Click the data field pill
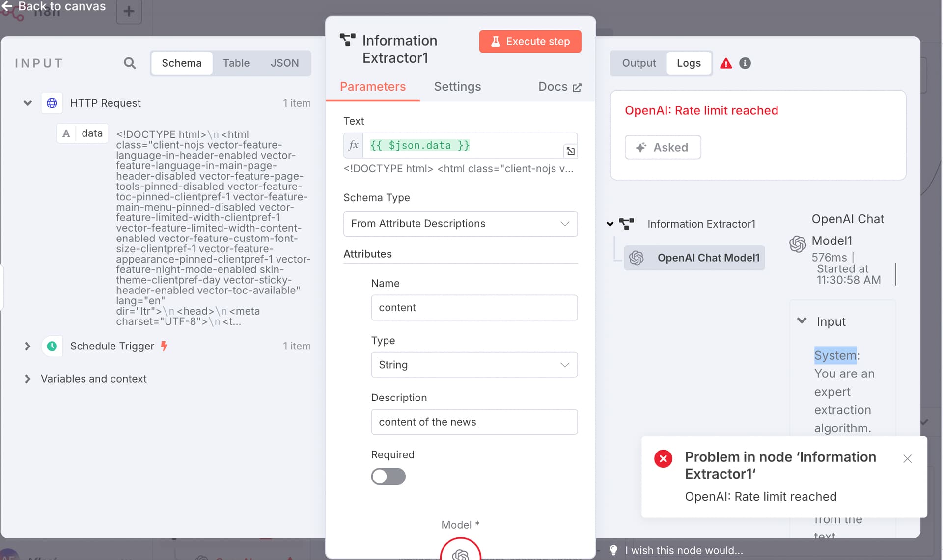The height and width of the screenshot is (560, 943). point(83,133)
